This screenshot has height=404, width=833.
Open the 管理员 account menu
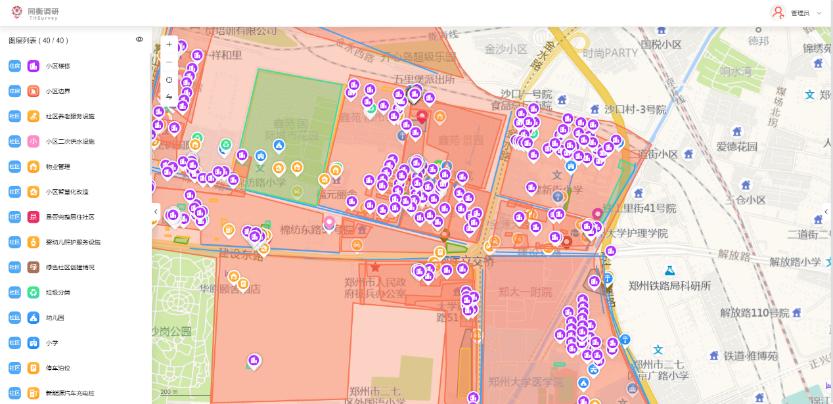[x=800, y=13]
